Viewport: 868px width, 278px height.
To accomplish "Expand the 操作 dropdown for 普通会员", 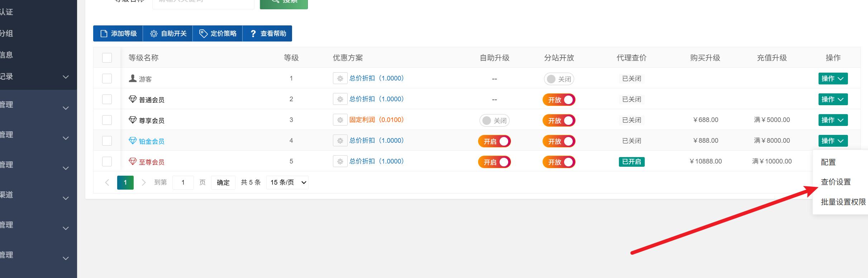I will [x=833, y=99].
